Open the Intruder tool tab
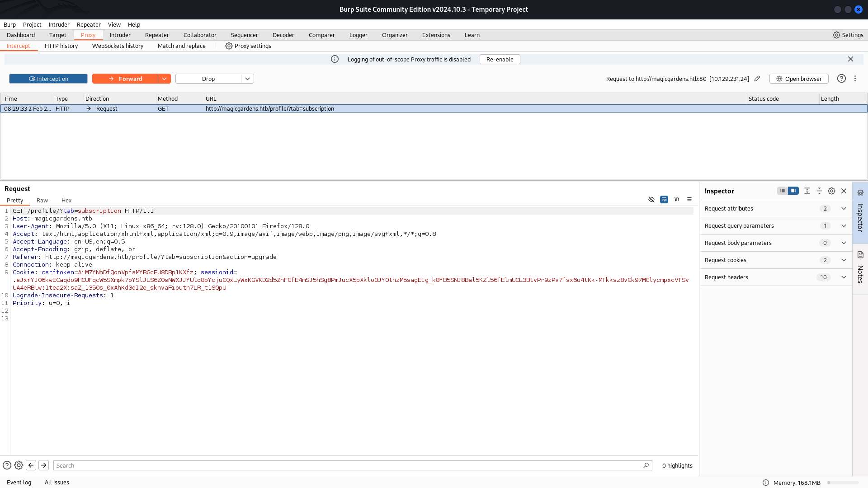 click(x=120, y=35)
